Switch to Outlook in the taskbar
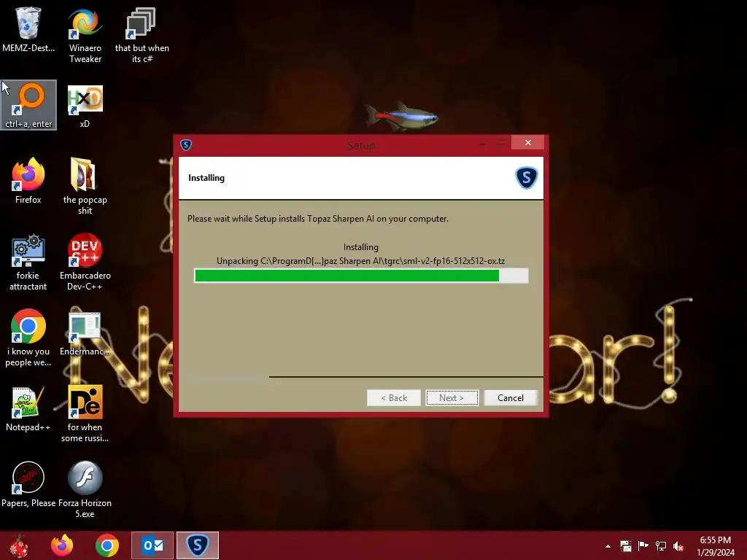Screen dimensions: 747x560 coord(152,545)
